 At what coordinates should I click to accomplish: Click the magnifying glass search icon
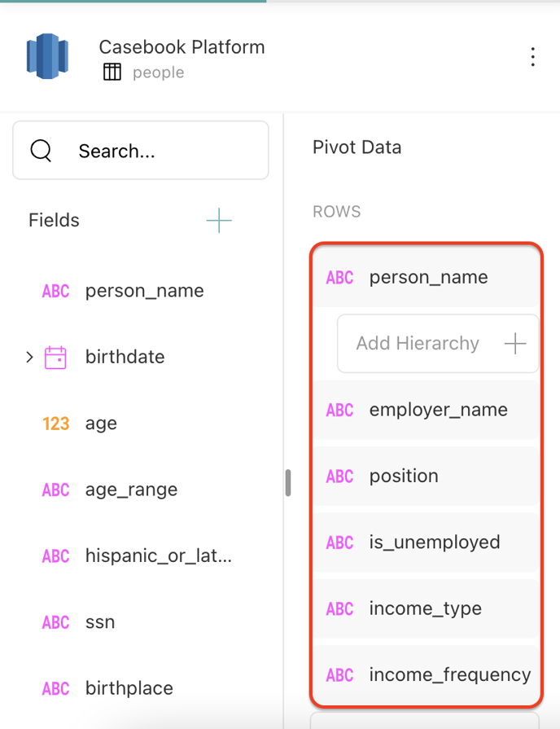[41, 151]
